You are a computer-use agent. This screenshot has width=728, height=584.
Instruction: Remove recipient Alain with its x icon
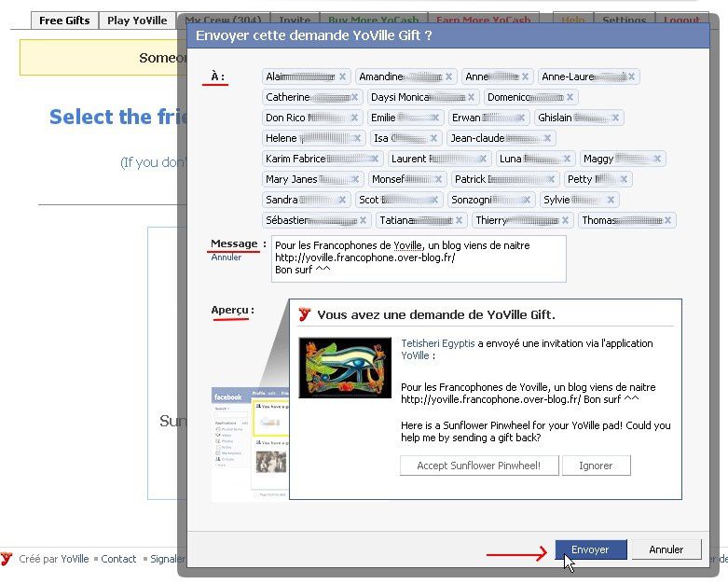coord(342,76)
